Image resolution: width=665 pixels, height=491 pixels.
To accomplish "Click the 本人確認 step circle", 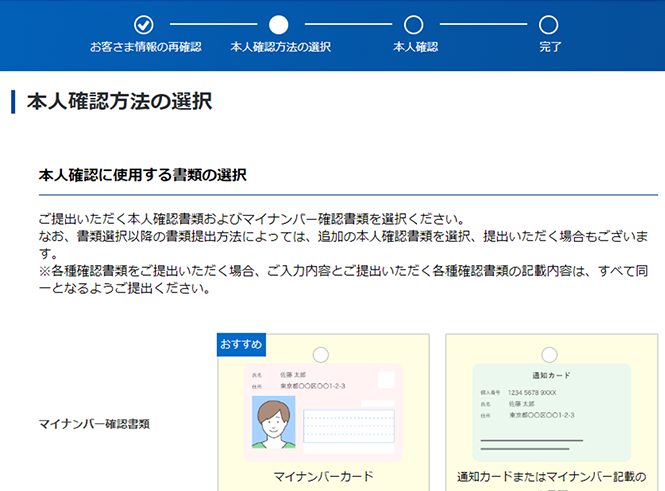I will 414,25.
